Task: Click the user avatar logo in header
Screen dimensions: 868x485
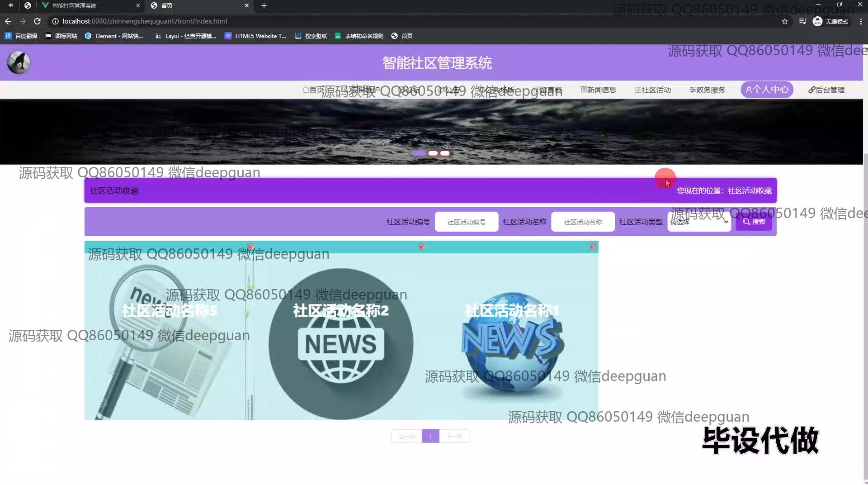Action: coord(19,62)
